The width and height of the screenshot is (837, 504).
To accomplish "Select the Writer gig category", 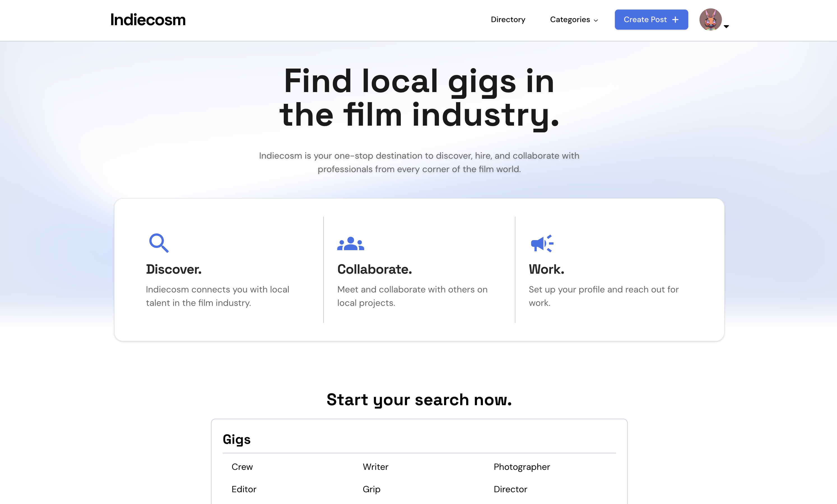I will (375, 467).
